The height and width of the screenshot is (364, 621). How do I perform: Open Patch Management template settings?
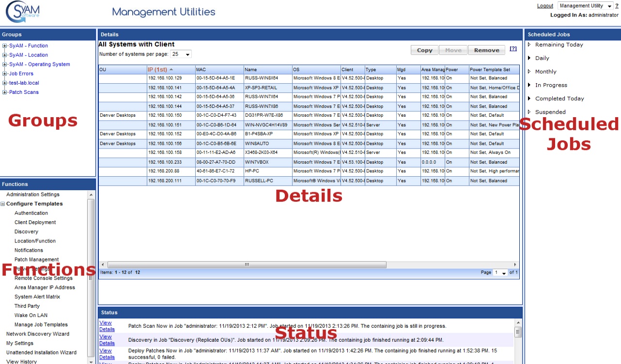(37, 260)
